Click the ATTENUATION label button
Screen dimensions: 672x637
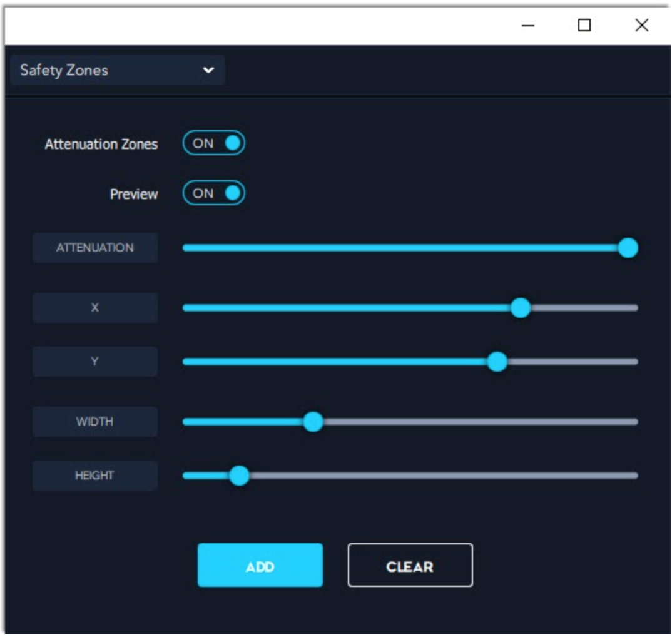pos(95,248)
